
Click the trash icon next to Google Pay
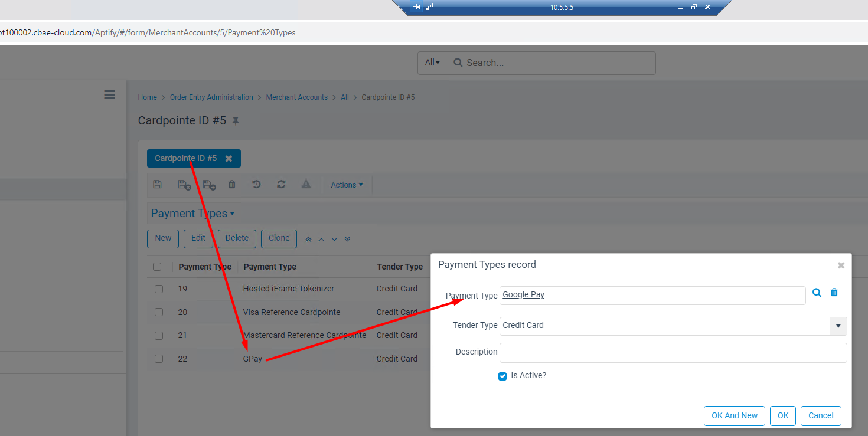(834, 293)
